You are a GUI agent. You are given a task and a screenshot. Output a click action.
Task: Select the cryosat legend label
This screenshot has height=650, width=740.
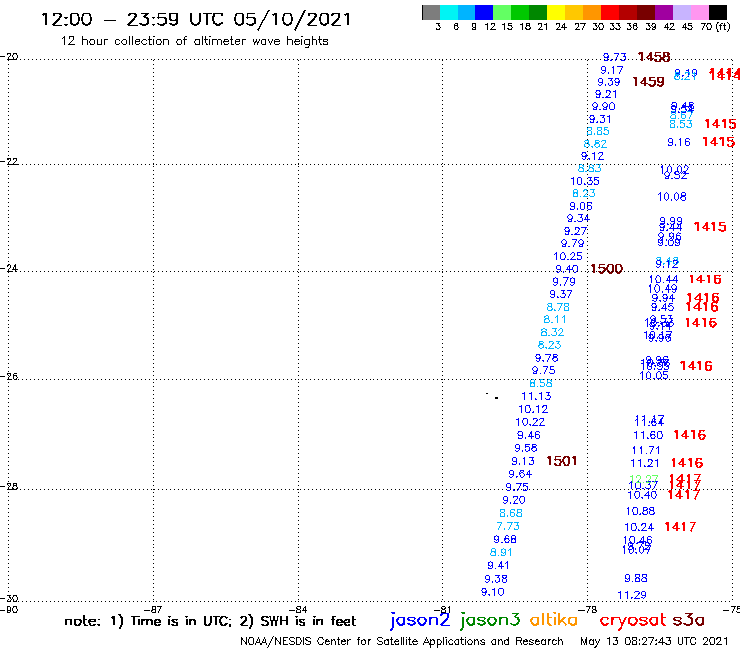click(632, 621)
